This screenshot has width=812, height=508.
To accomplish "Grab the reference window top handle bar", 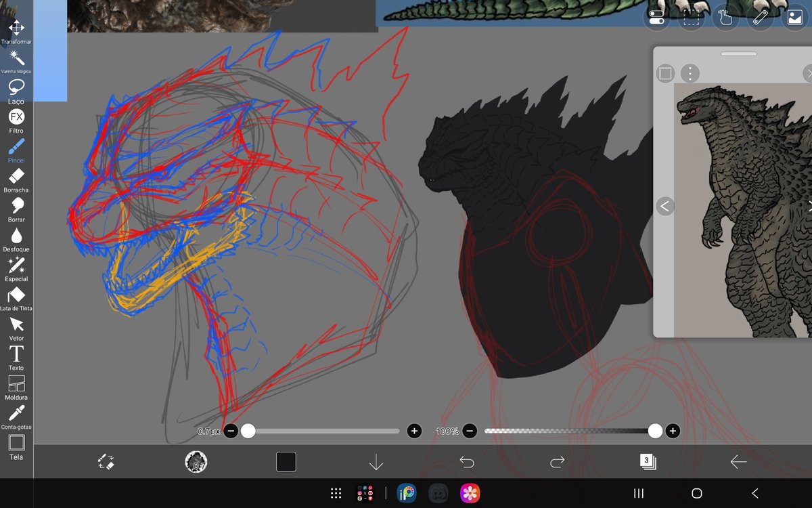I will point(740,54).
